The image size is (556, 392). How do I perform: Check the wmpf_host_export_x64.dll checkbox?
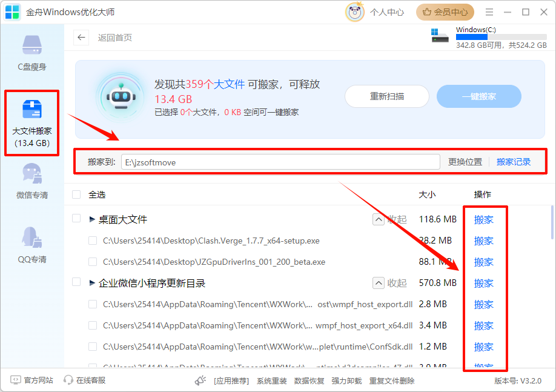[x=93, y=325]
